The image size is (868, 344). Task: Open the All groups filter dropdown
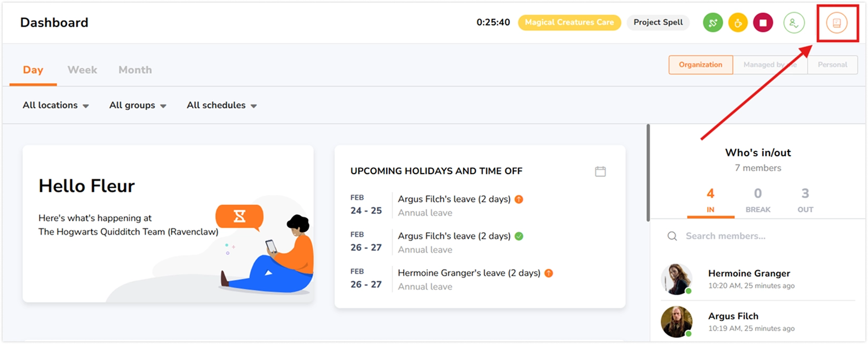coord(138,106)
